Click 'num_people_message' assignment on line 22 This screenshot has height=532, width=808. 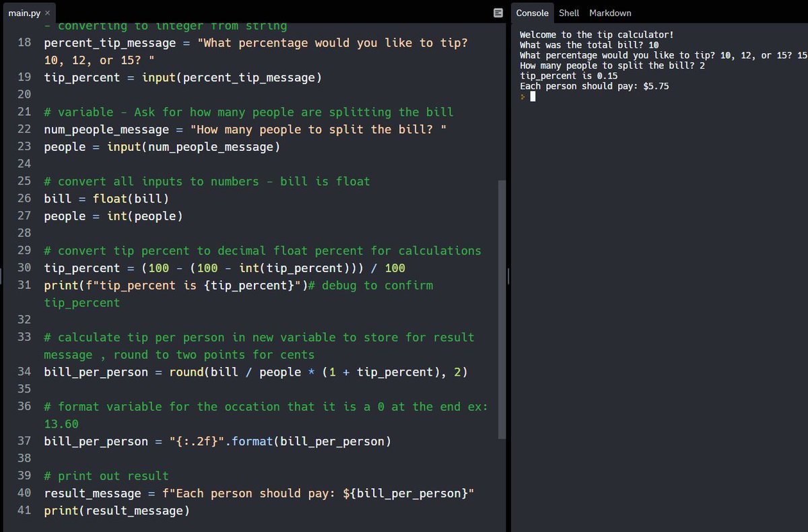pyautogui.click(x=245, y=129)
